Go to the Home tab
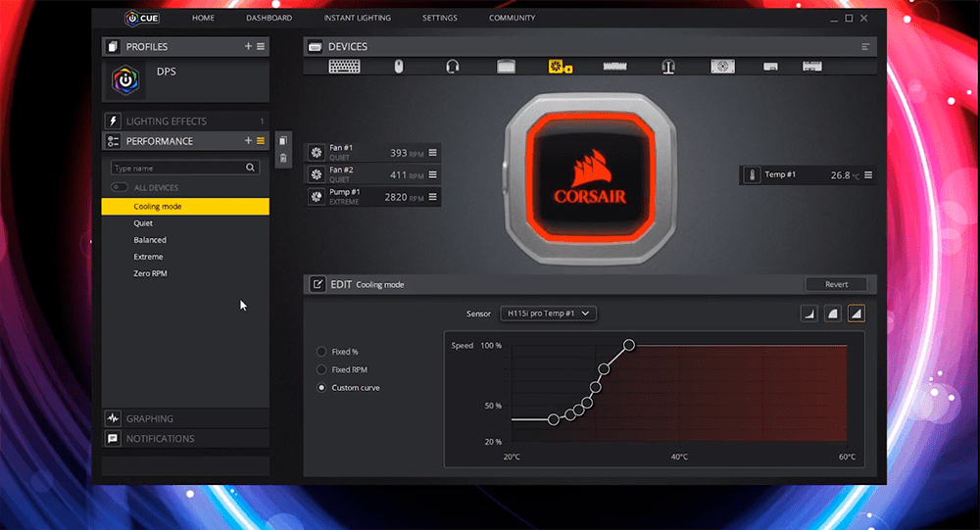Screen dimensions: 980x530 [x=203, y=19]
